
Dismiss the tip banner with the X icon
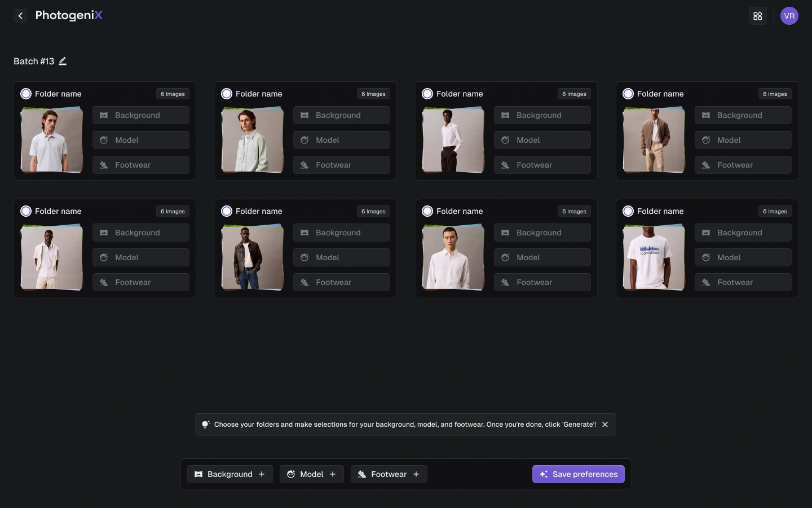(605, 424)
